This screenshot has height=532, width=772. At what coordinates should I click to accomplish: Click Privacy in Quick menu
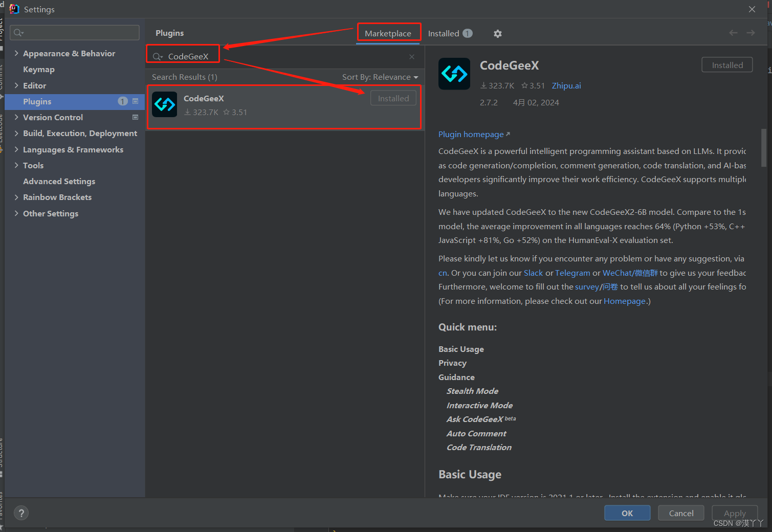[452, 363]
